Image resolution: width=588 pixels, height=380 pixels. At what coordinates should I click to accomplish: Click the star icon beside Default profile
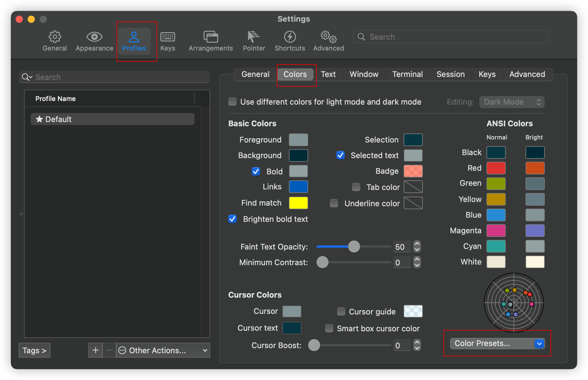(x=39, y=119)
